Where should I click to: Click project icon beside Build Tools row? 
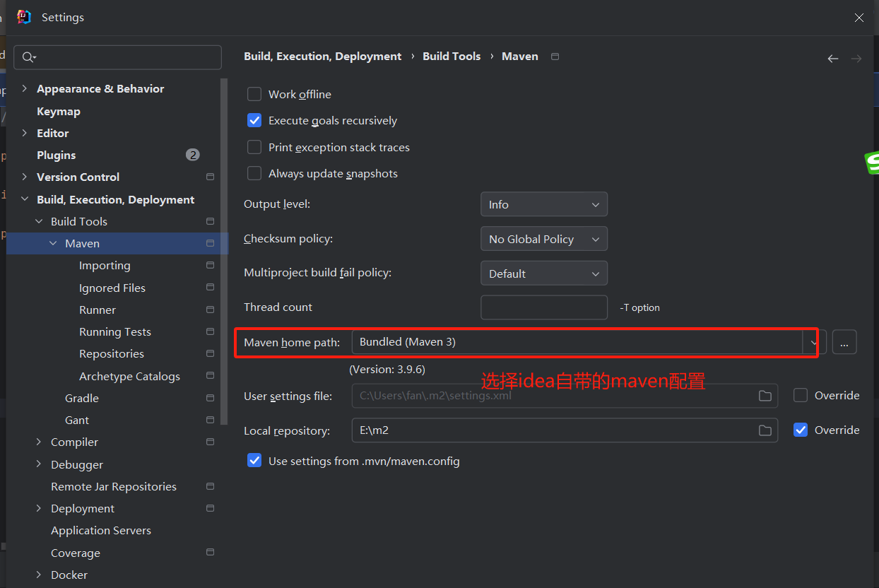point(210,221)
